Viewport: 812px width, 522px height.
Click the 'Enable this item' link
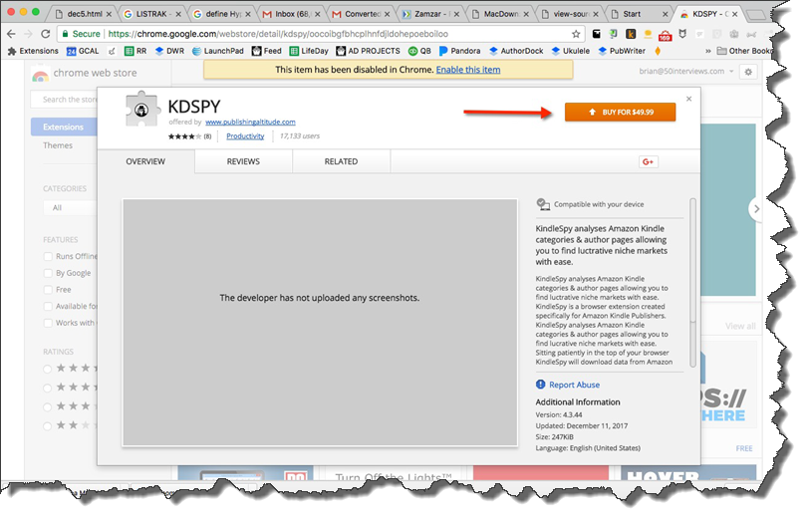pos(468,70)
